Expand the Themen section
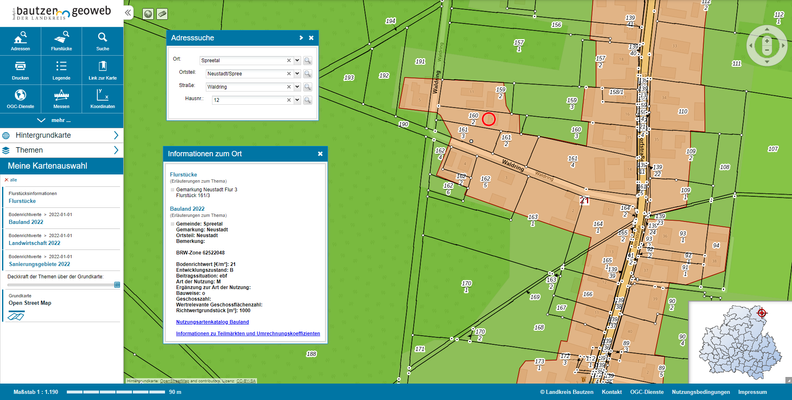Image resolution: width=792 pixels, height=400 pixels. (61, 150)
